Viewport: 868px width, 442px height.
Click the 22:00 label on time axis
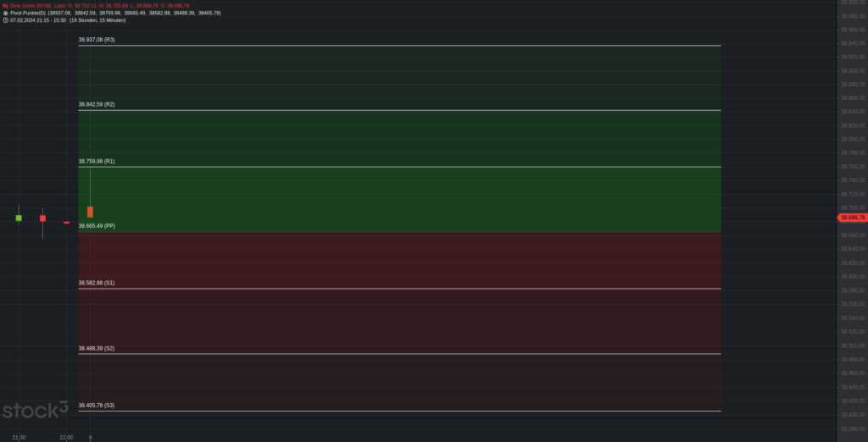click(x=66, y=438)
